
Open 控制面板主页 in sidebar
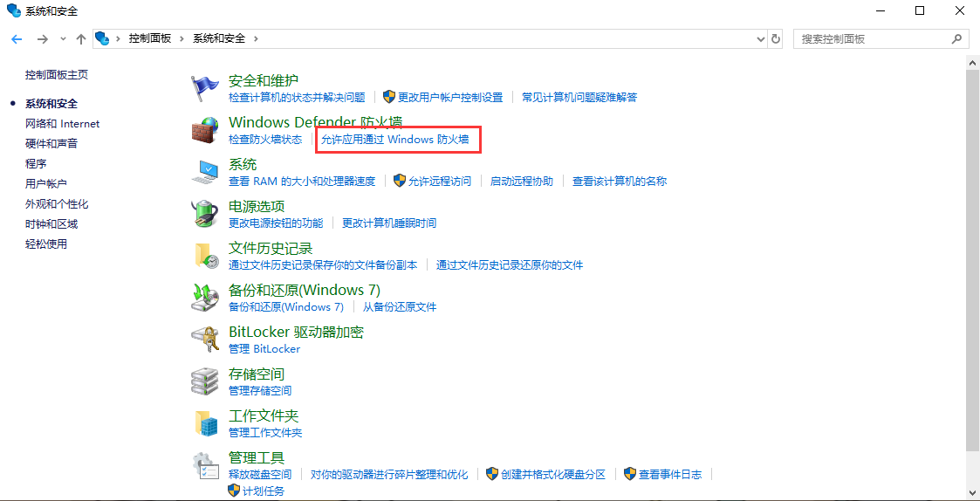click(x=56, y=74)
